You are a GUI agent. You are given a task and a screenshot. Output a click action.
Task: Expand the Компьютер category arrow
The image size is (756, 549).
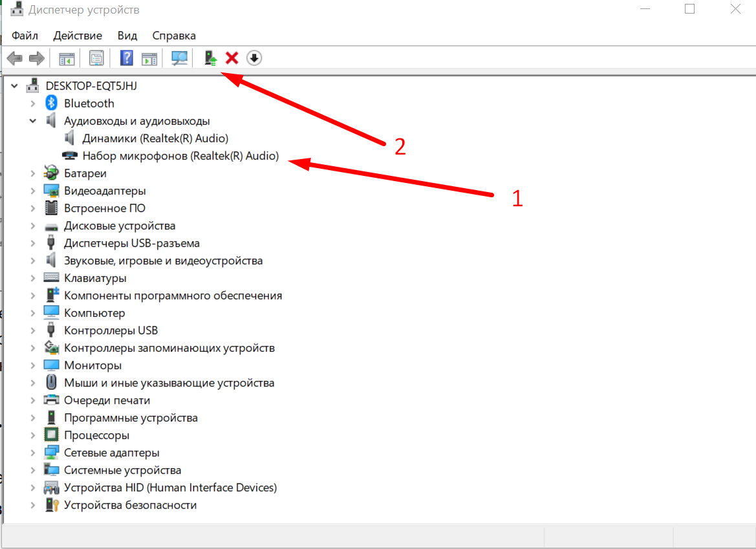point(33,313)
